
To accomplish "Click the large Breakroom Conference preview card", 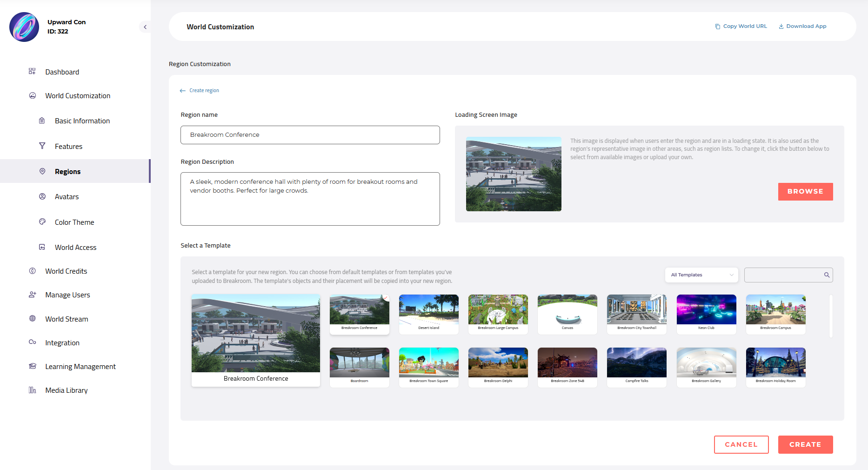I will [256, 340].
